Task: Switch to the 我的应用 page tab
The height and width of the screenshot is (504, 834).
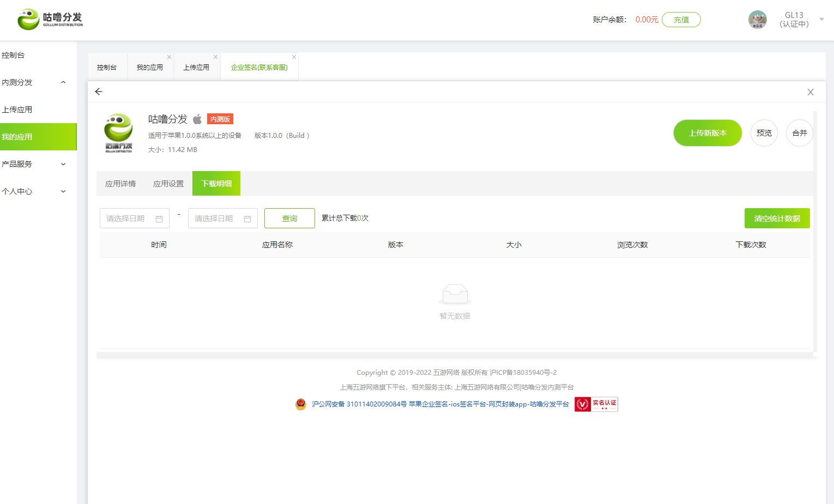Action: click(x=150, y=67)
